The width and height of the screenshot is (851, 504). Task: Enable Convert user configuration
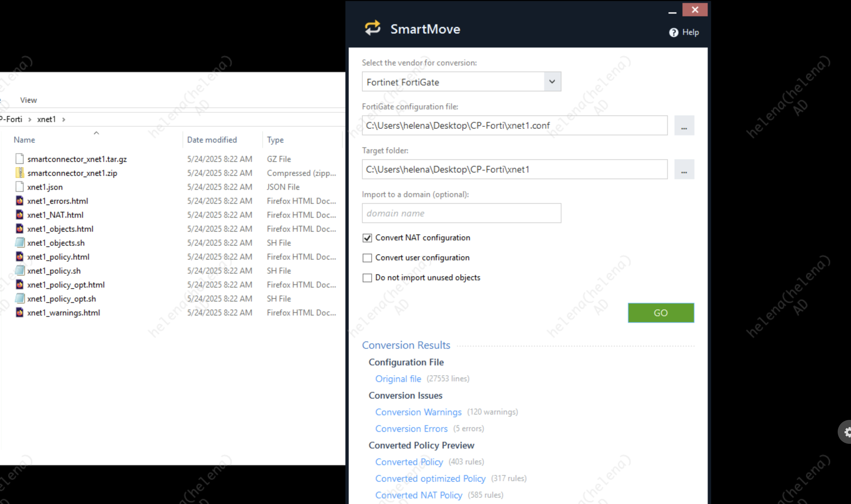point(367,258)
